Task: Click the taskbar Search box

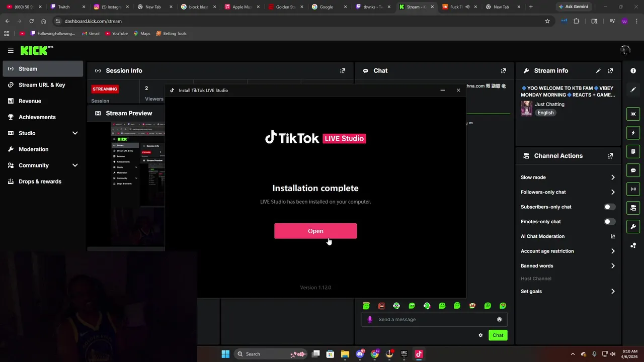Action: pos(272,354)
